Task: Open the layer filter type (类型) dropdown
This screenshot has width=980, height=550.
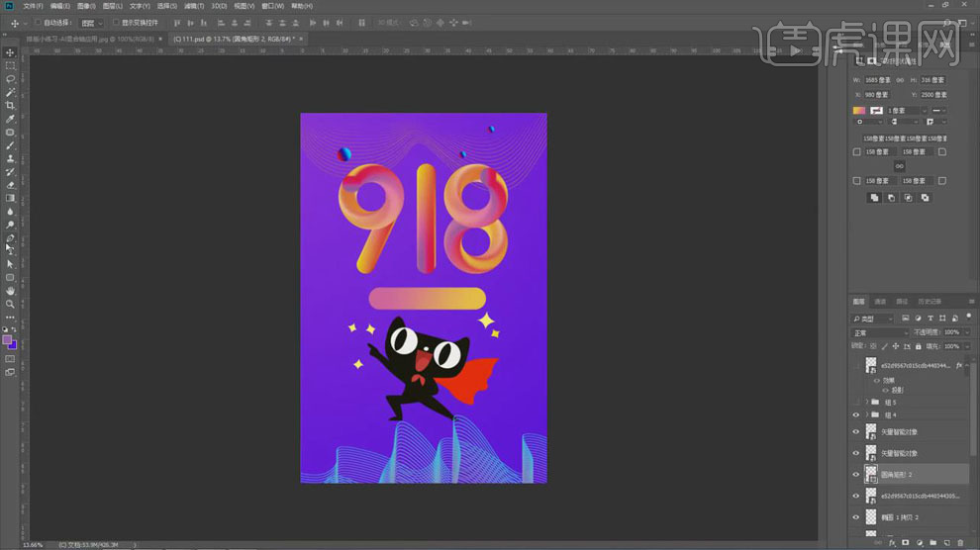Action: (873, 319)
